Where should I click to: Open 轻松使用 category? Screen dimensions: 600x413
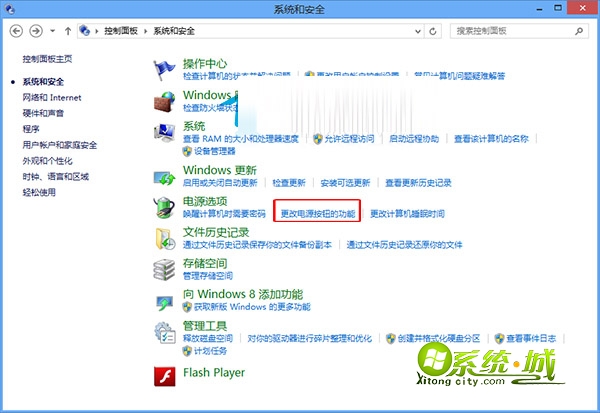click(39, 192)
